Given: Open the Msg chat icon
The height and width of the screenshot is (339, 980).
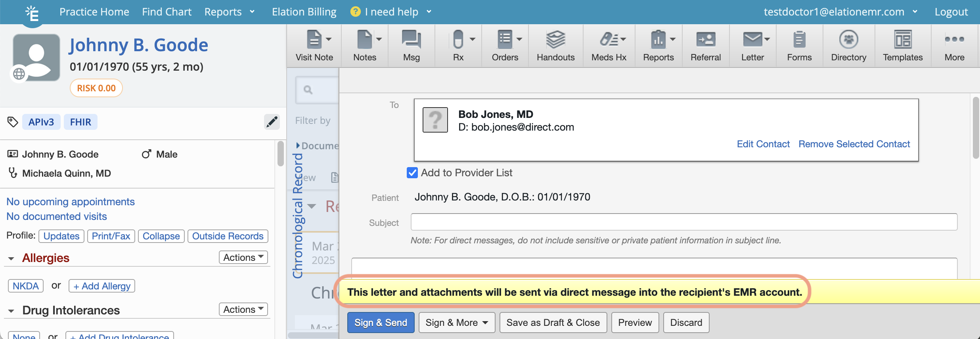Looking at the screenshot, I should (411, 39).
